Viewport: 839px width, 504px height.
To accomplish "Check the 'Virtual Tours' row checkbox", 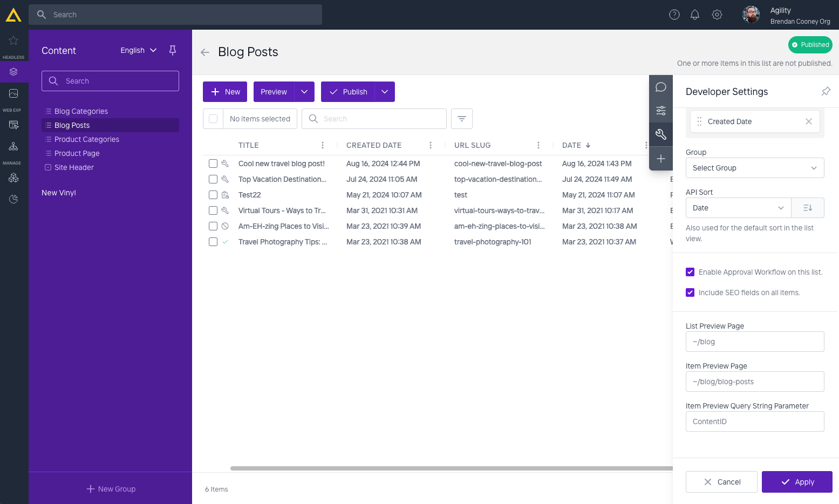I will click(213, 210).
